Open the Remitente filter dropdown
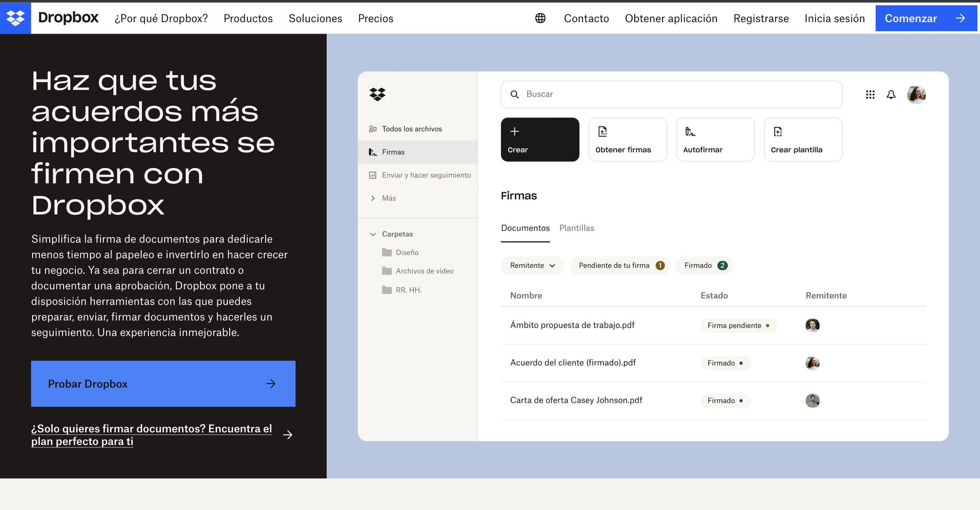 point(533,265)
